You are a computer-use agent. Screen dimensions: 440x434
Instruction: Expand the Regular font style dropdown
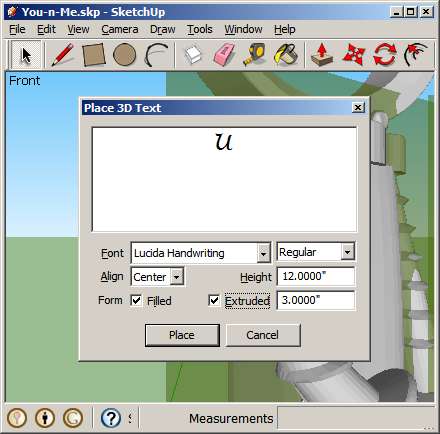coord(347,252)
